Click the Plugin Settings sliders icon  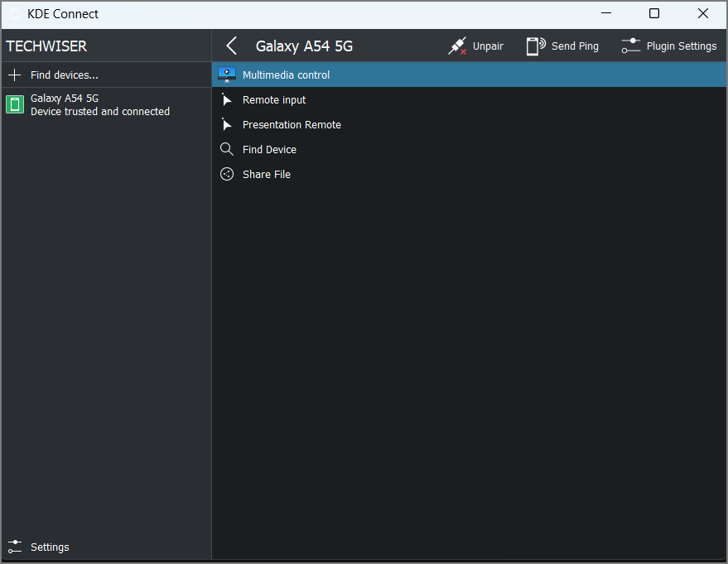pyautogui.click(x=631, y=46)
